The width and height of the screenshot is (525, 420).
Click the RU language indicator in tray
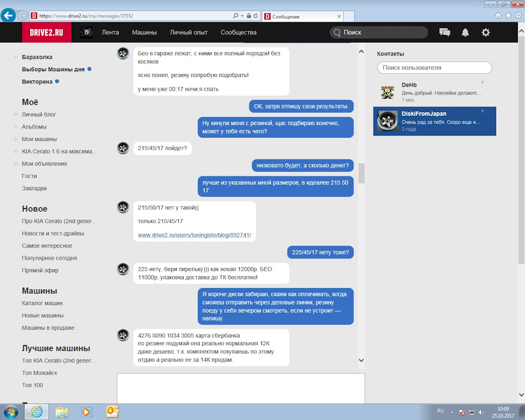440,411
